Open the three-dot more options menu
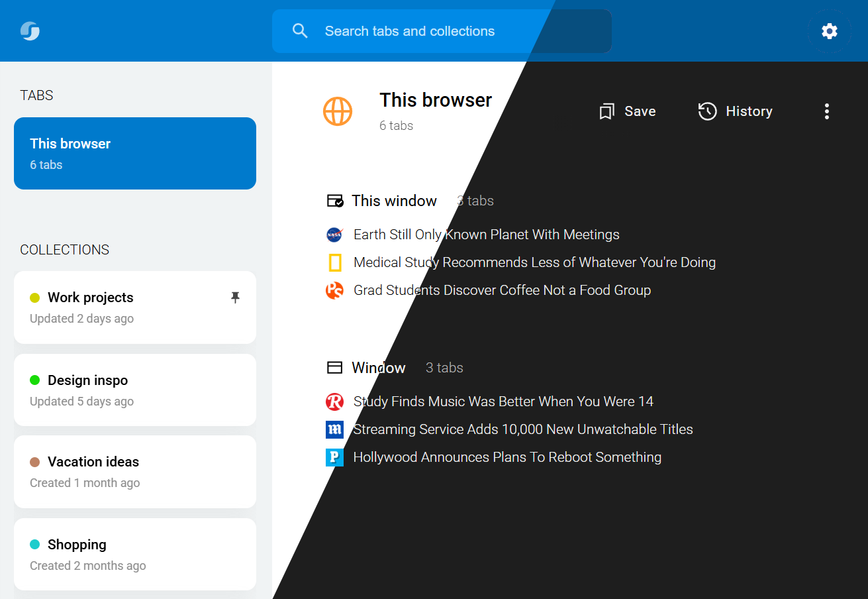This screenshot has height=599, width=868. click(826, 111)
